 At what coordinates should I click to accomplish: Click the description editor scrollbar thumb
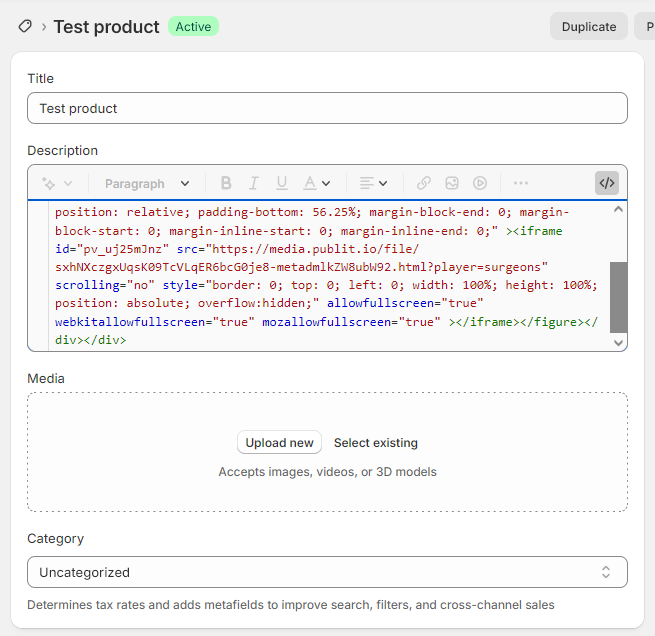point(618,297)
